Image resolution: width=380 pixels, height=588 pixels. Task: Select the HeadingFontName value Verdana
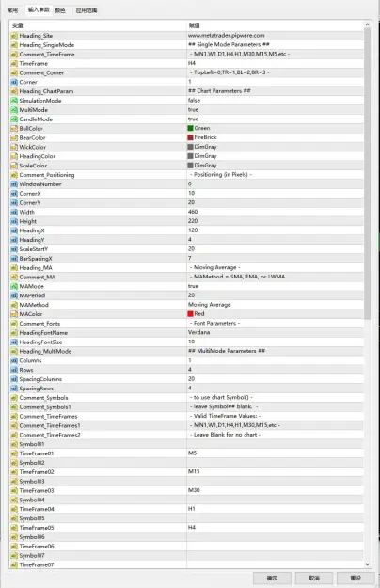click(198, 333)
